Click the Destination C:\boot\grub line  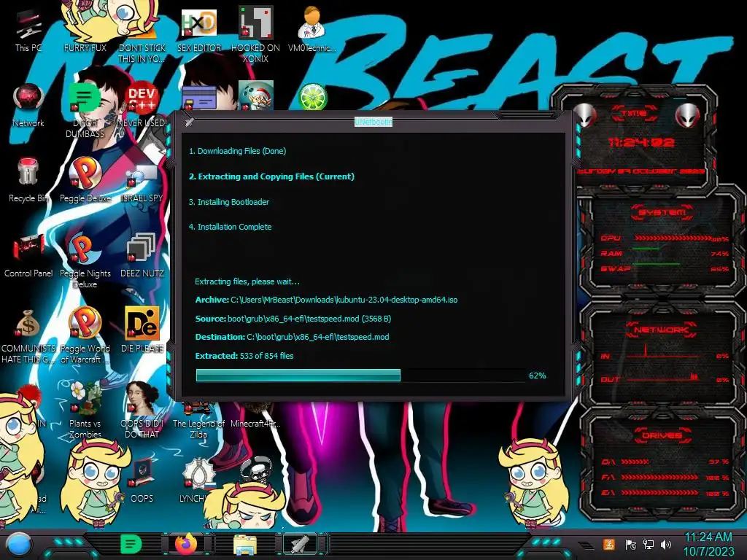pos(292,337)
